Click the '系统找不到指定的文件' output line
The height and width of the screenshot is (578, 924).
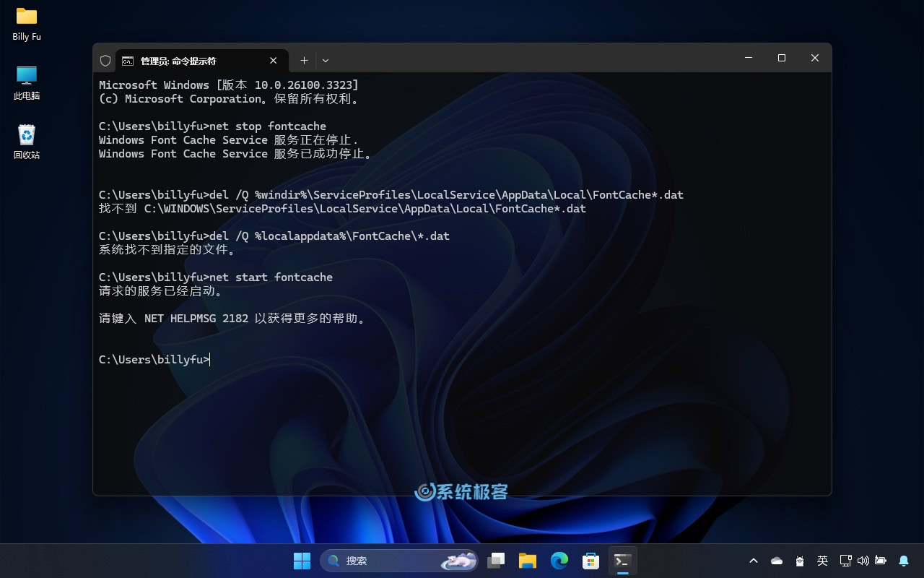click(x=167, y=250)
